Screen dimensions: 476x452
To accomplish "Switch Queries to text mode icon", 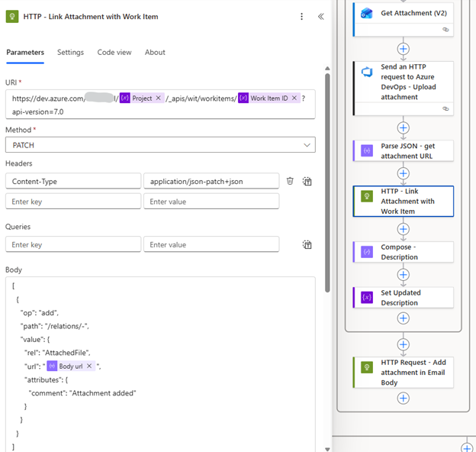I will click(307, 244).
